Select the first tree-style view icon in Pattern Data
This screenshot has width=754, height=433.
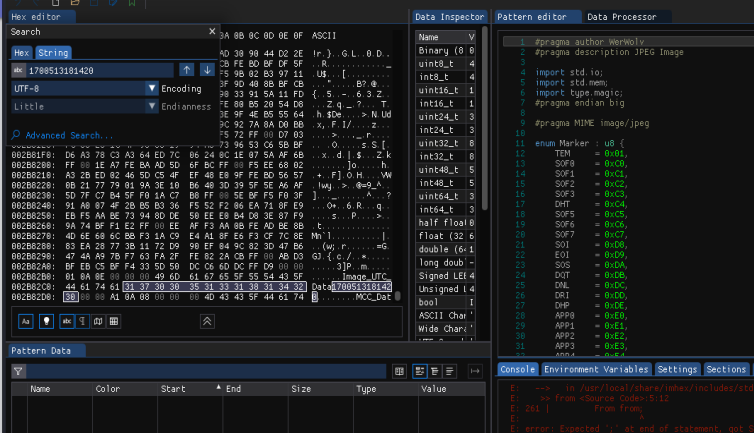420,371
